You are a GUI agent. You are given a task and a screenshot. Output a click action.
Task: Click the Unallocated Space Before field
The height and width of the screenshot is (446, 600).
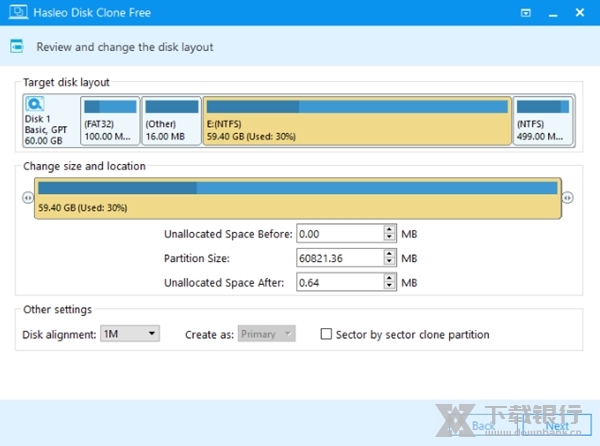(338, 233)
